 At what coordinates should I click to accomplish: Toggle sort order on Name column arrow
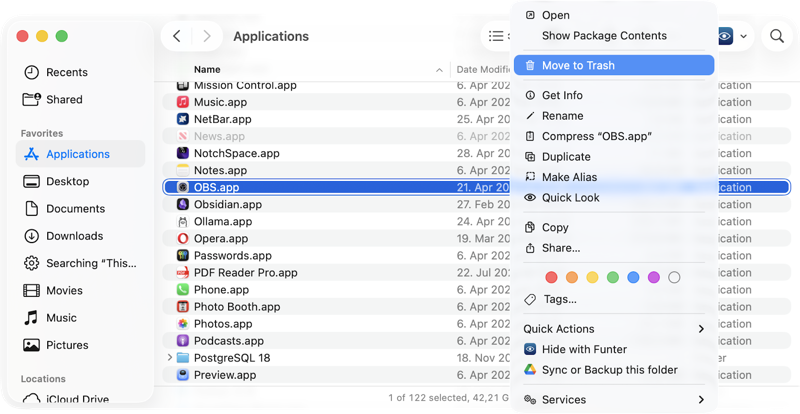(x=439, y=70)
